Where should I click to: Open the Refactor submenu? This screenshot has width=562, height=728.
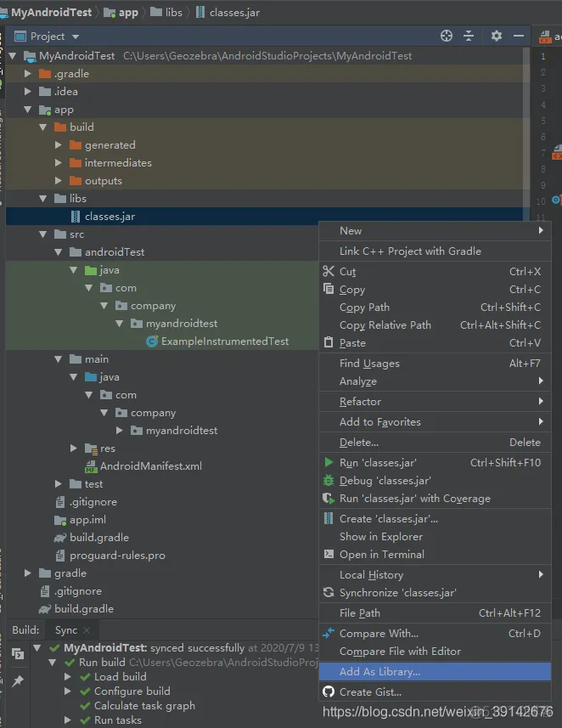click(435, 402)
